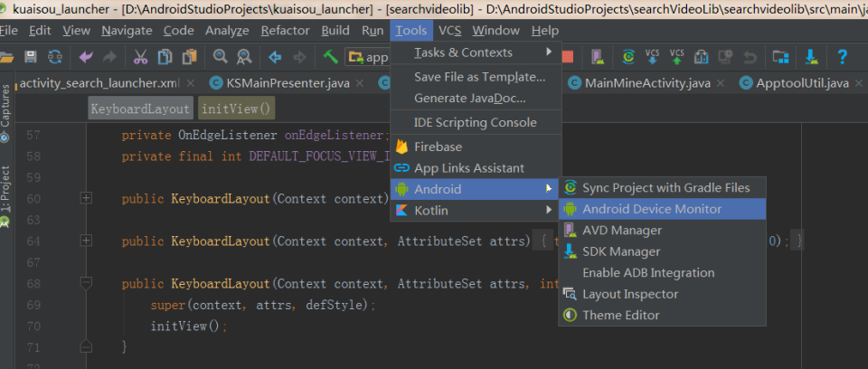Click the Help question mark icon
The height and width of the screenshot is (369, 868).
[842, 56]
